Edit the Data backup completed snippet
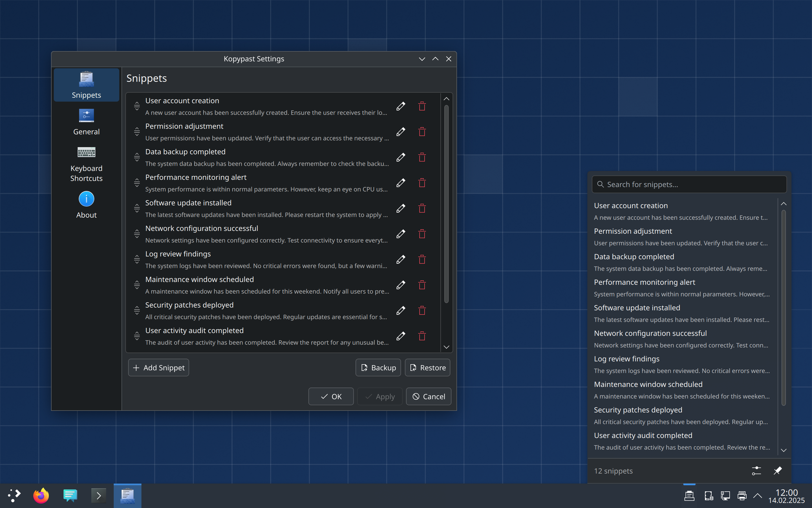812x508 pixels. pyautogui.click(x=401, y=157)
